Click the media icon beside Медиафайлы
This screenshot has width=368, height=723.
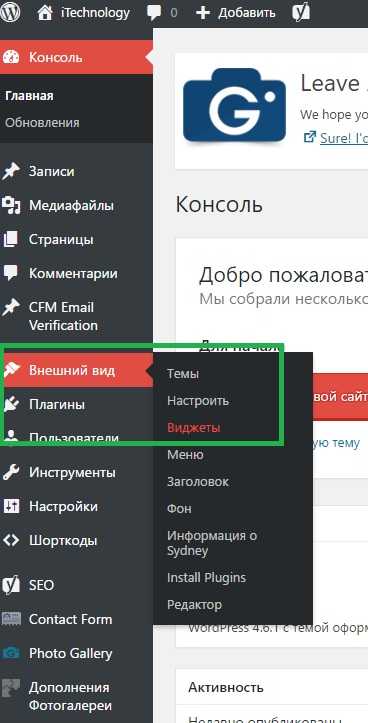[11, 205]
